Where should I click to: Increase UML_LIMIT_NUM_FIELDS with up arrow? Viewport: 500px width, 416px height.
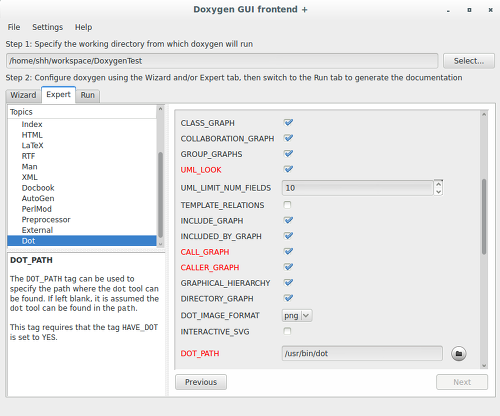[x=439, y=184]
